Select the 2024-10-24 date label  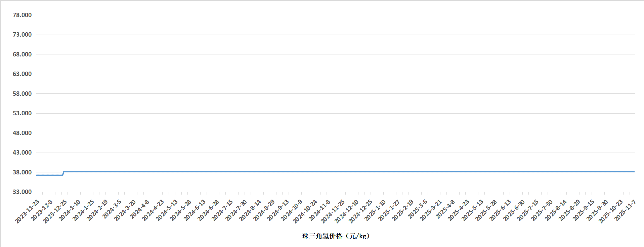coord(305,211)
